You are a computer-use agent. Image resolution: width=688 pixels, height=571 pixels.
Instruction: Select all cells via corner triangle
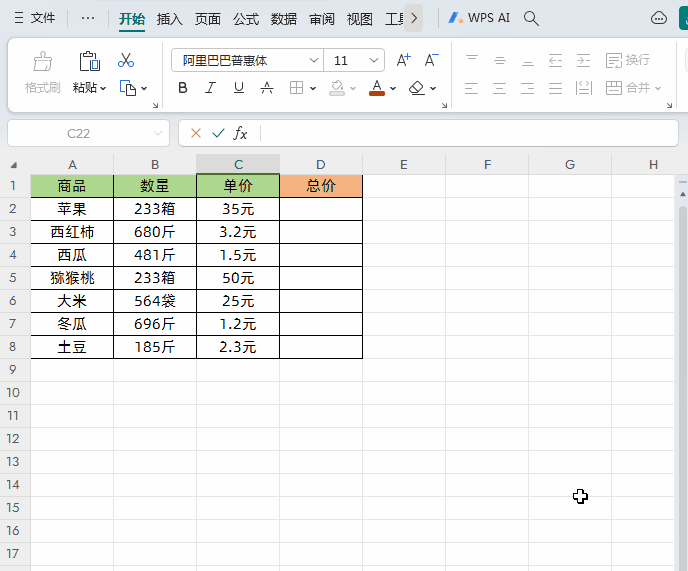pos(14,165)
